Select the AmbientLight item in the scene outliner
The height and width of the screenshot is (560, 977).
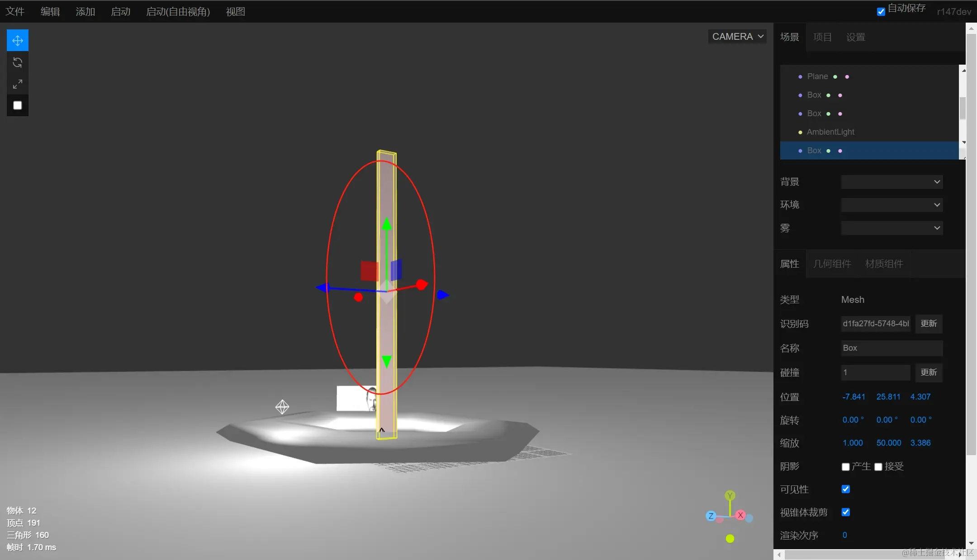[830, 132]
